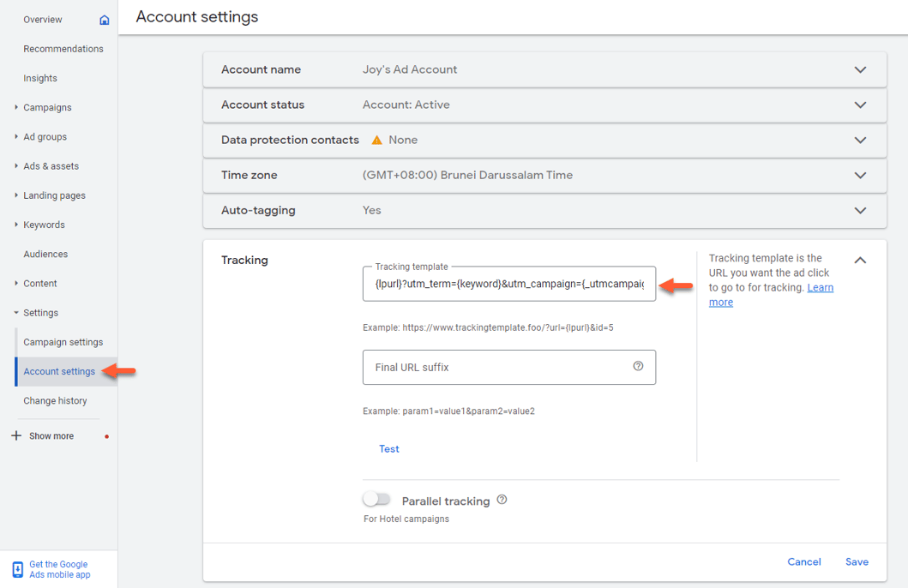Click the warning icon in Data protection contacts
Screen dimensions: 908x588
coord(377,140)
